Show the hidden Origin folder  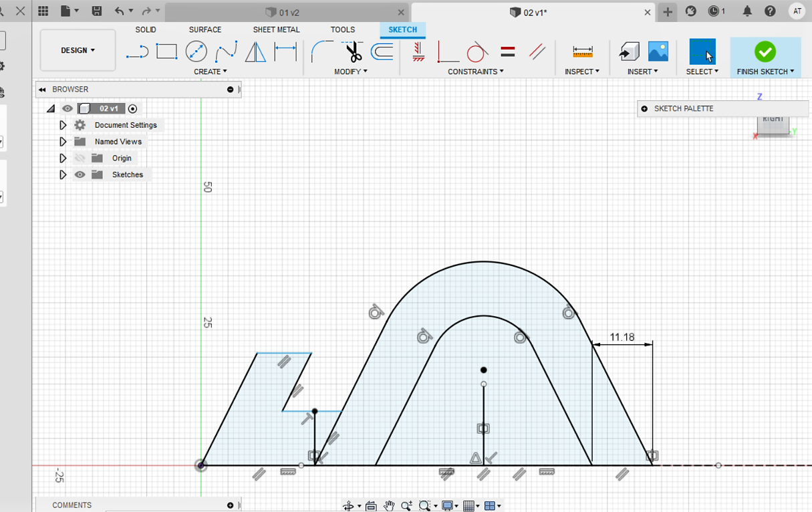80,158
